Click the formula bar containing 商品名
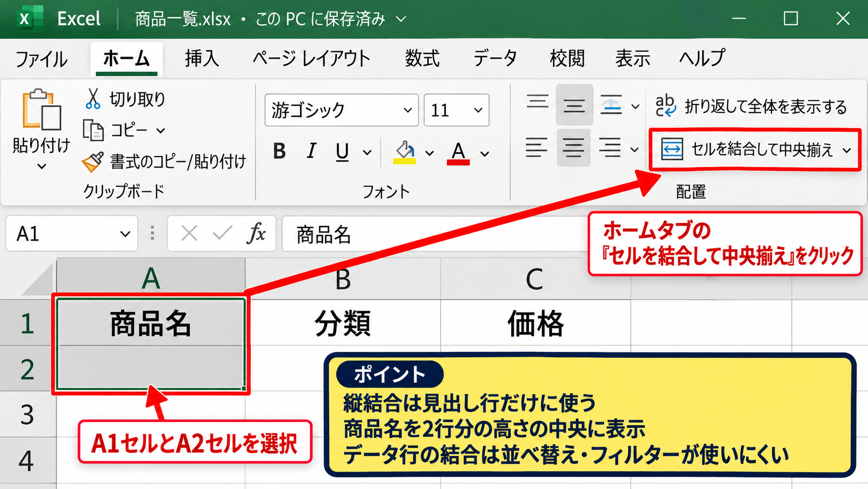 [x=434, y=234]
